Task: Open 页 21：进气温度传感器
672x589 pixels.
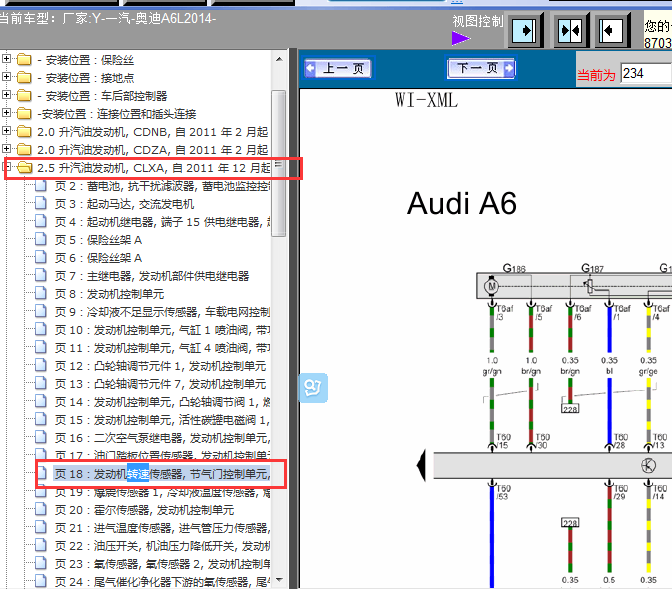Action: [x=162, y=528]
